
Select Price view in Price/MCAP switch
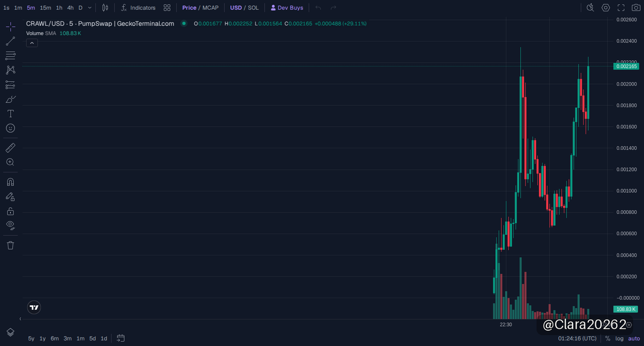(189, 8)
